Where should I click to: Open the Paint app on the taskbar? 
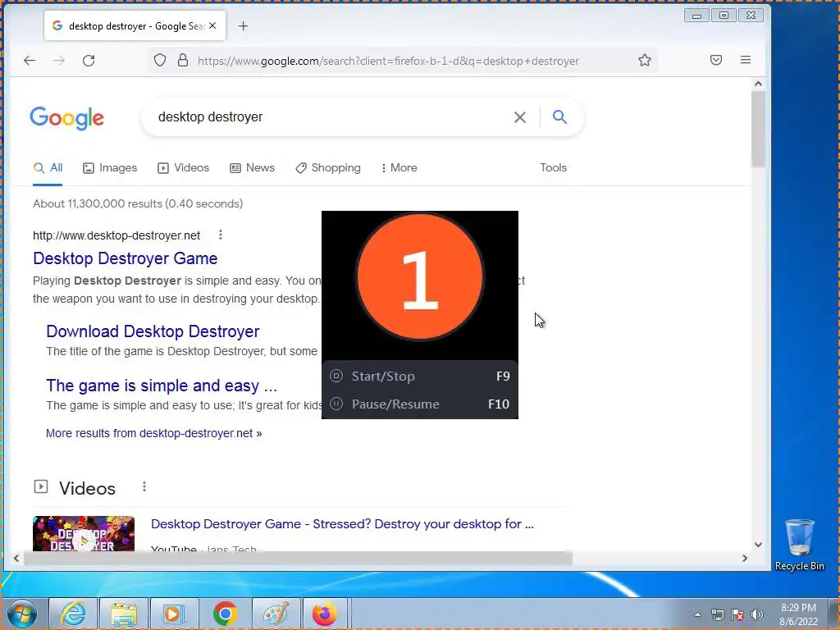pyautogui.click(x=276, y=614)
